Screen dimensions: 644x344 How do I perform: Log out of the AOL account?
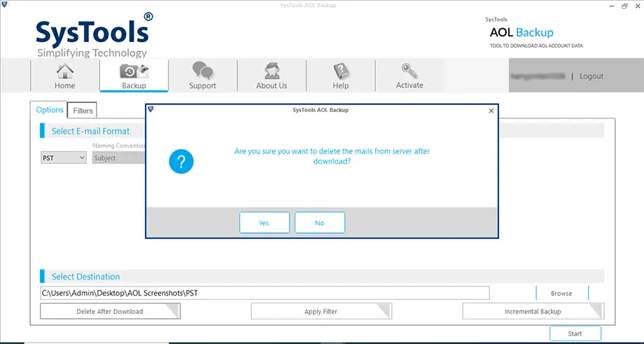tap(591, 76)
